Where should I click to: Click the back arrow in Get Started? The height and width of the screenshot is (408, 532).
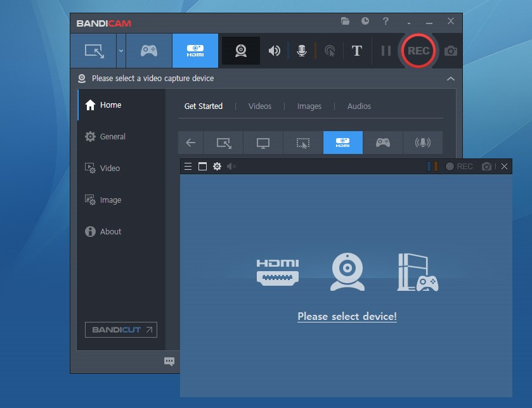(191, 143)
